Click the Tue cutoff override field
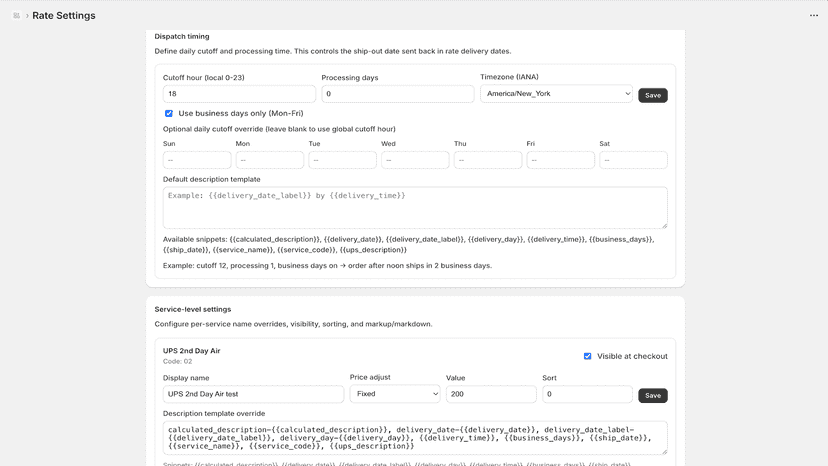Screen dimensions: 828x466 tap(343, 160)
